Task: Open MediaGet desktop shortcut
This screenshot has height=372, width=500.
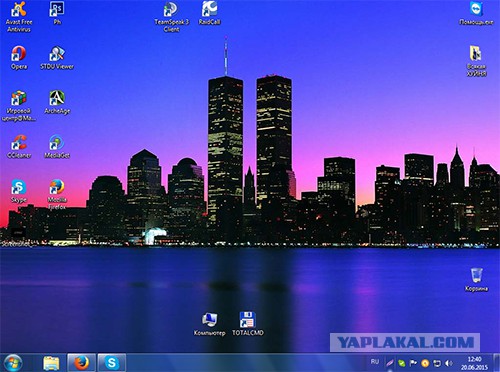Action: 57,146
